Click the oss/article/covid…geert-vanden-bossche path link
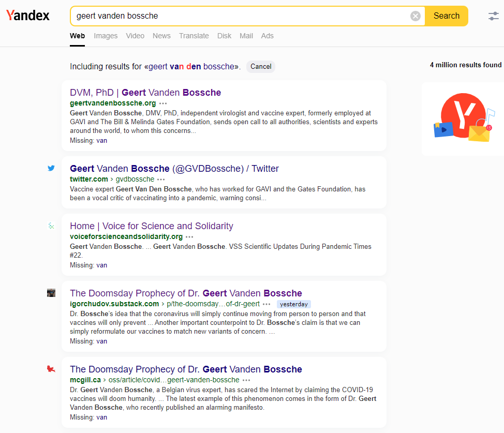 pos(174,380)
